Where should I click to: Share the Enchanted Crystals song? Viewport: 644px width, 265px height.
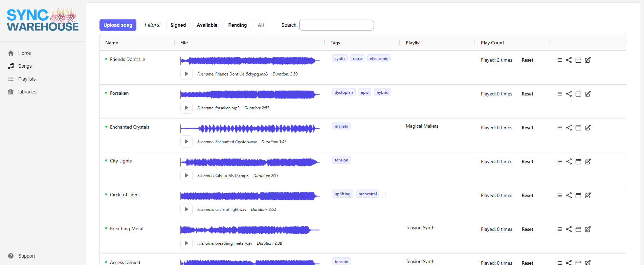point(569,128)
